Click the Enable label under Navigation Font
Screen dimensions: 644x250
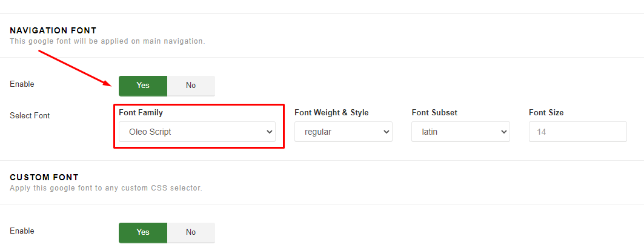coord(22,84)
